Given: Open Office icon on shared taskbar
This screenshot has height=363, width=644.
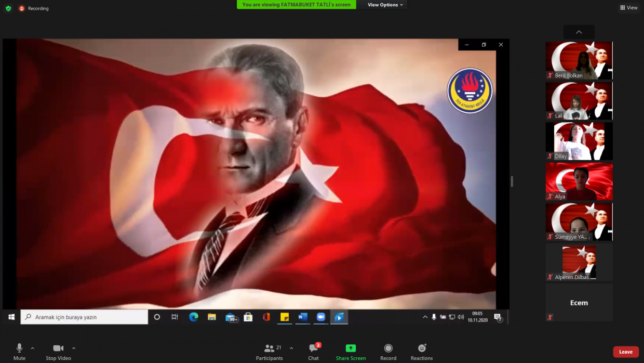Looking at the screenshot, I should pos(266,317).
